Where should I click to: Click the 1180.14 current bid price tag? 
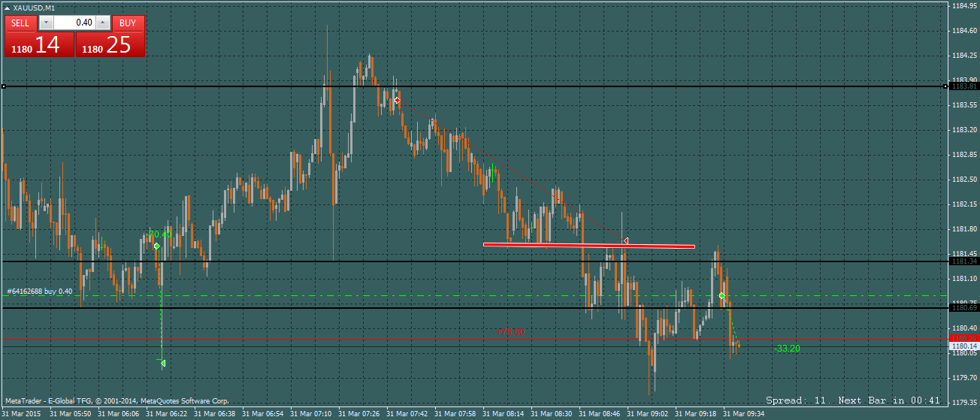964,346
